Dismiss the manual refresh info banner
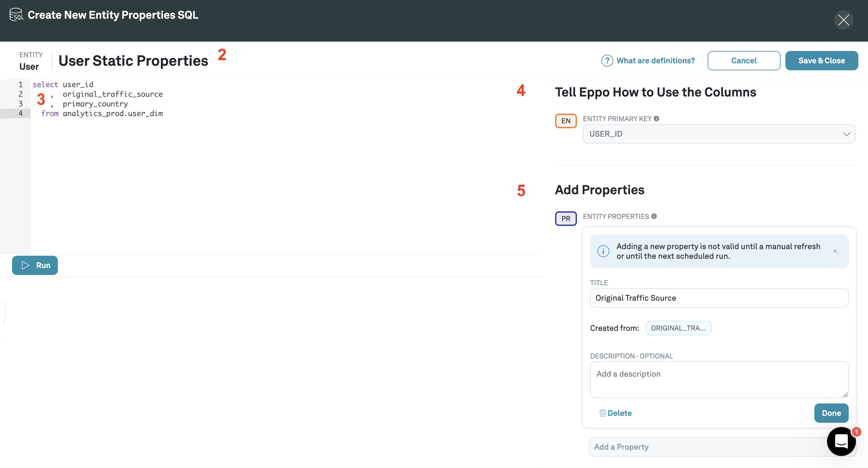Image resolution: width=868 pixels, height=468 pixels. 835,251
